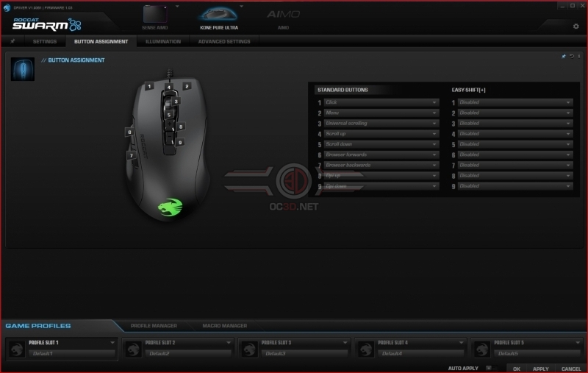
Task: Open the 'Browser backwards' dropdown
Action: coord(381,165)
